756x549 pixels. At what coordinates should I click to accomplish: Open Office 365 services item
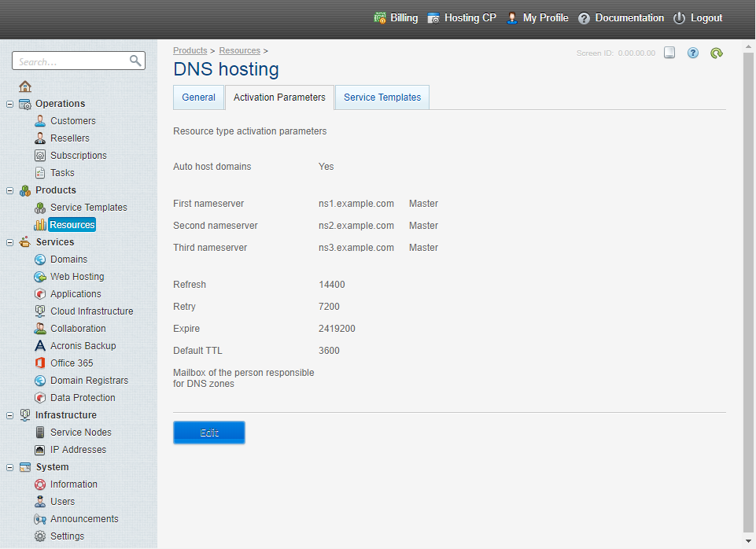72,363
